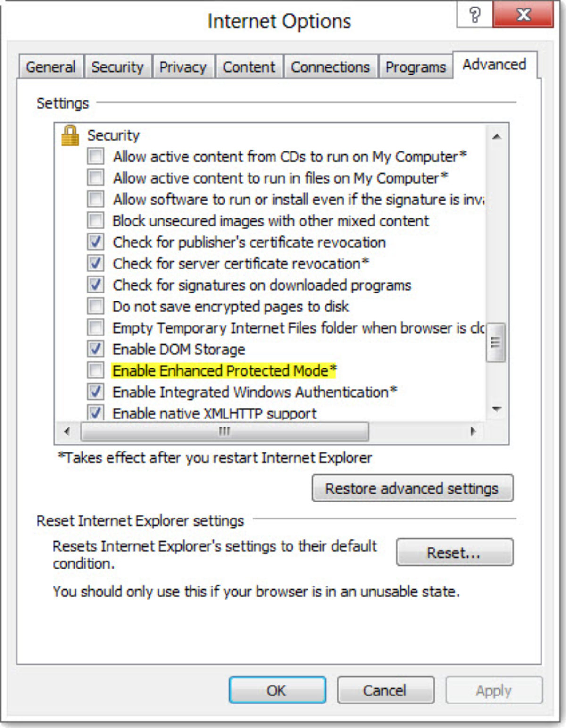Screen dimensions: 566x728
Task: Click the Security lock icon in settings list
Action: point(70,135)
